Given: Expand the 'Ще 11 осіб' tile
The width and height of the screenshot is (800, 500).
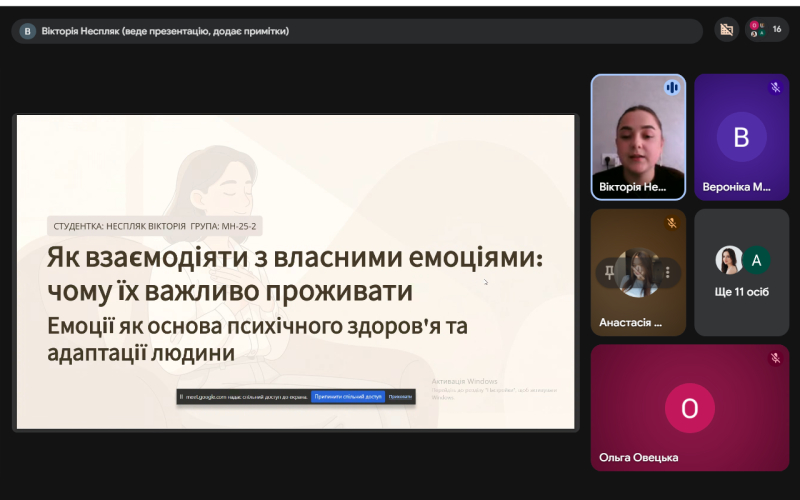Looking at the screenshot, I should pyautogui.click(x=741, y=272).
